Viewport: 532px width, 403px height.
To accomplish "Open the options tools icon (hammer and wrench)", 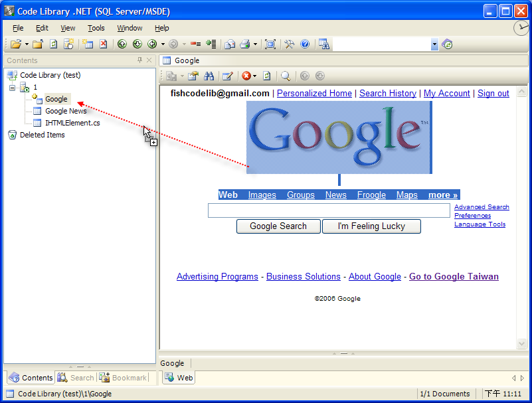I will point(290,44).
